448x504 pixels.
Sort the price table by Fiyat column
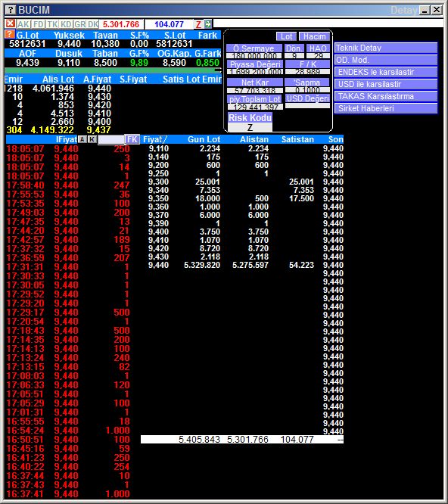[x=155, y=139]
